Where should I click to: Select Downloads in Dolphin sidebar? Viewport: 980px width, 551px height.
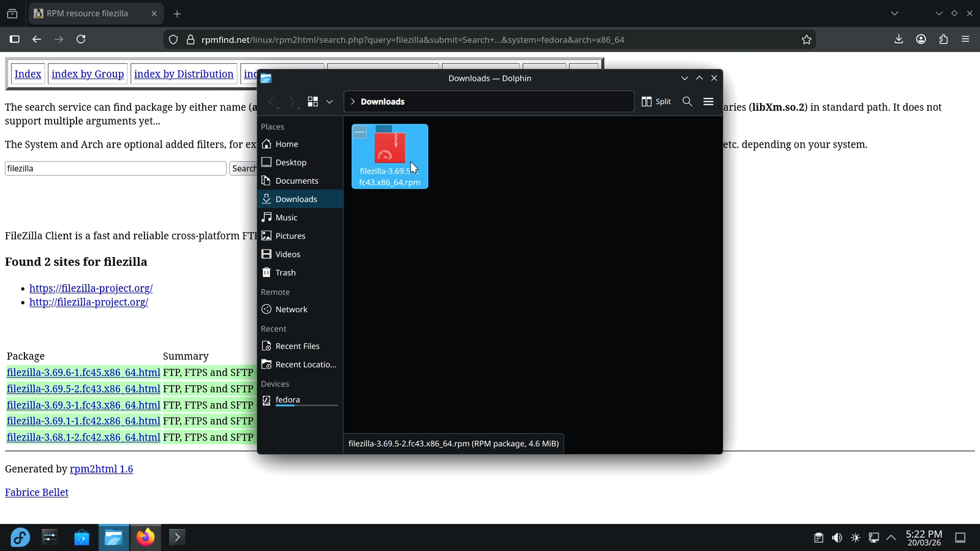click(300, 199)
